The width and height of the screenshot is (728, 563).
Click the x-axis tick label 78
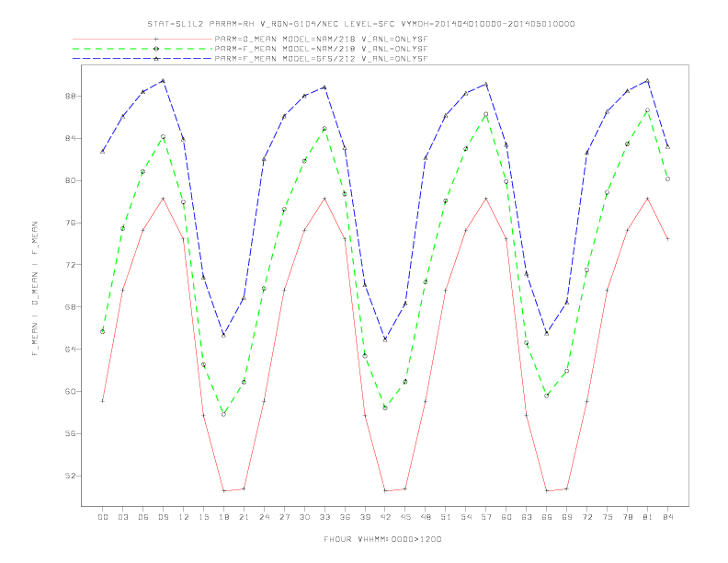(627, 517)
